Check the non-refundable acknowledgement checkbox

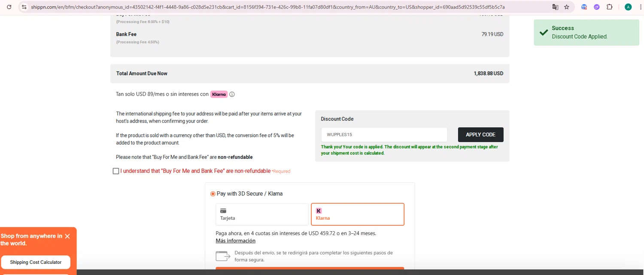pyautogui.click(x=116, y=171)
